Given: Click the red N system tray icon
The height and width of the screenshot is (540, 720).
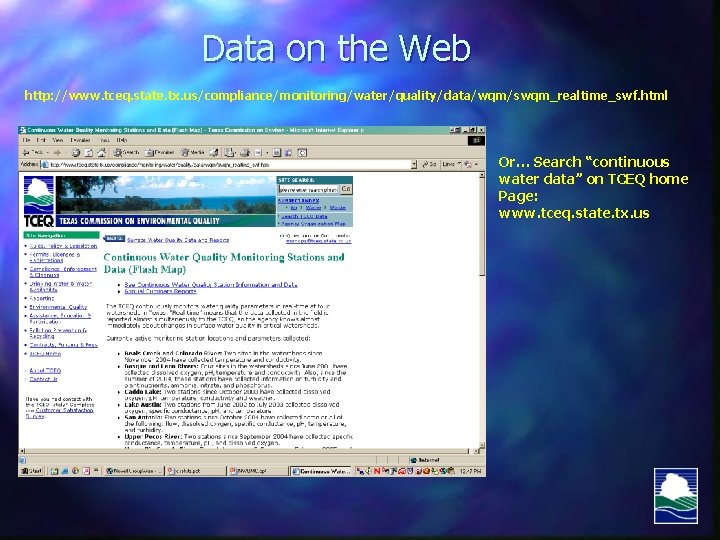Looking at the screenshot, I should click(x=377, y=471).
